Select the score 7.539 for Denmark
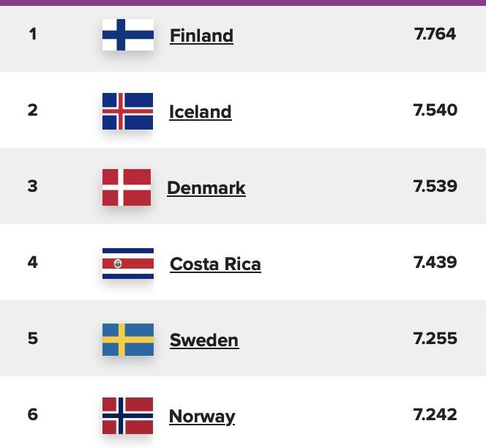486x448 pixels. (x=435, y=186)
